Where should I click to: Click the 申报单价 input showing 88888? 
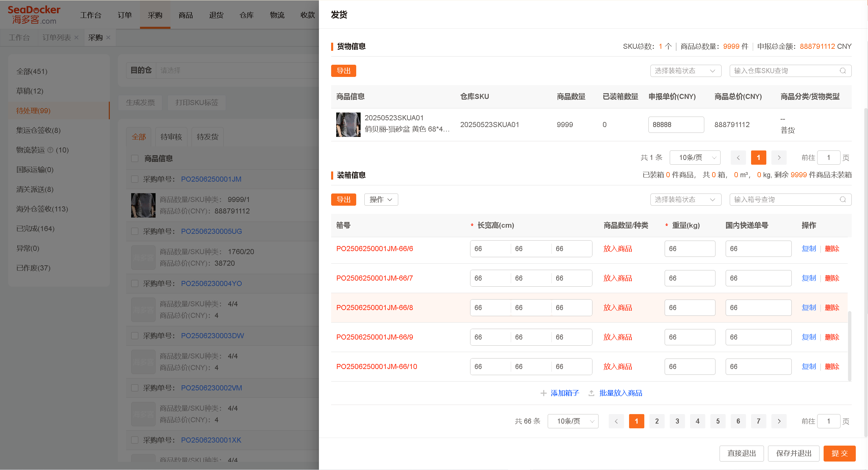point(676,125)
